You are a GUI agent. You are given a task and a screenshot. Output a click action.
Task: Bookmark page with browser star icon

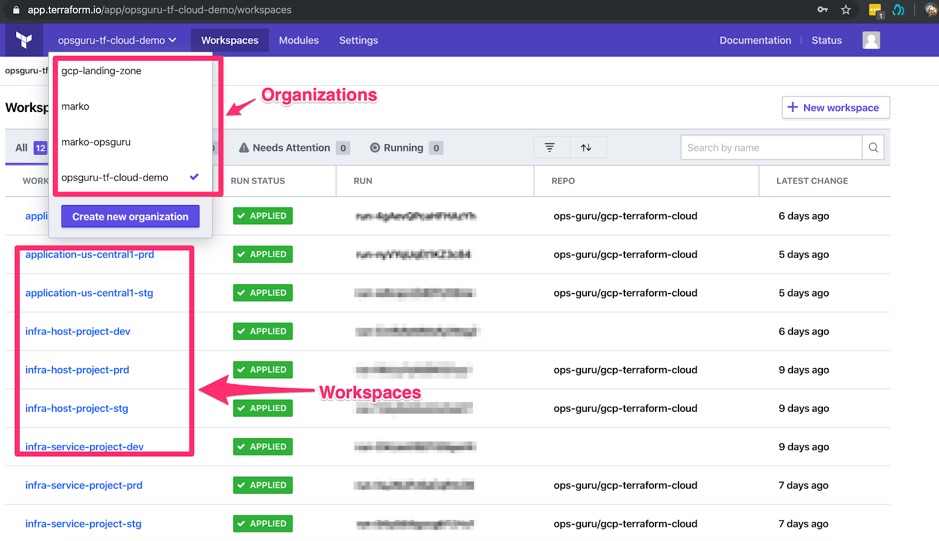[x=846, y=10]
